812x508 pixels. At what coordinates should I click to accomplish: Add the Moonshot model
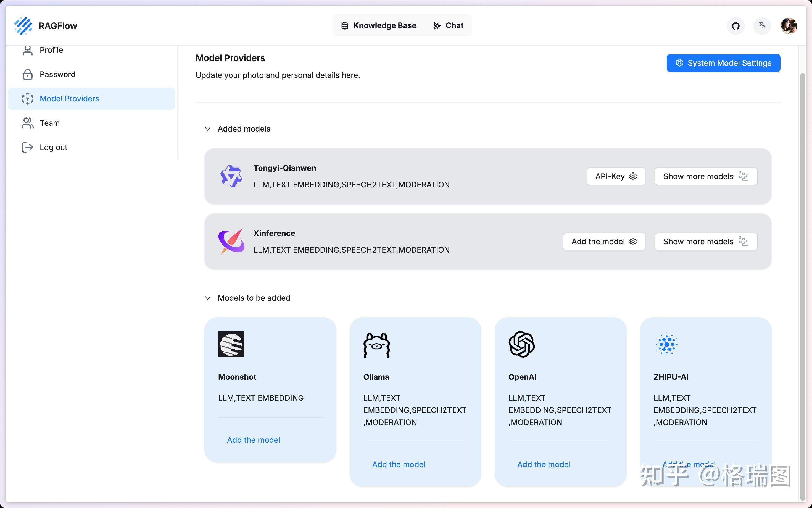(x=254, y=440)
